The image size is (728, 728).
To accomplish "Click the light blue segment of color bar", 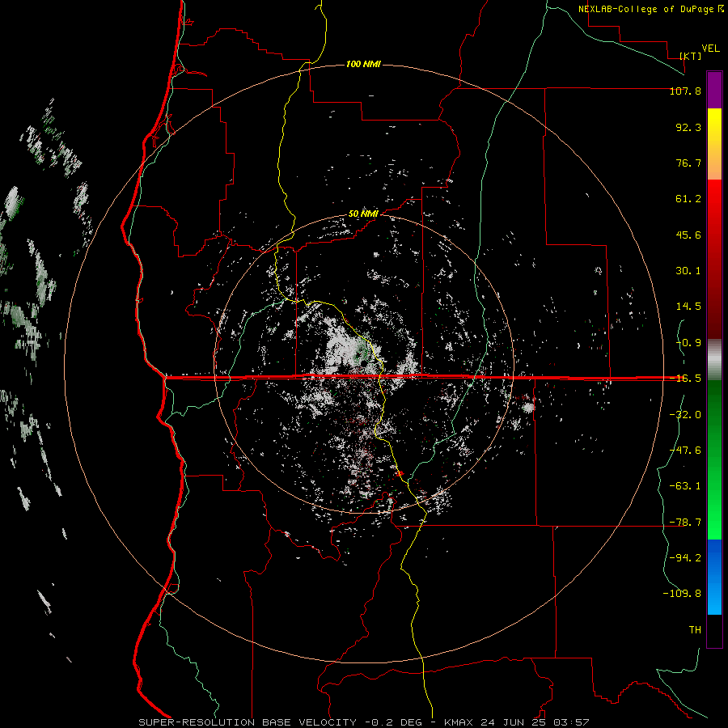I will click(714, 577).
